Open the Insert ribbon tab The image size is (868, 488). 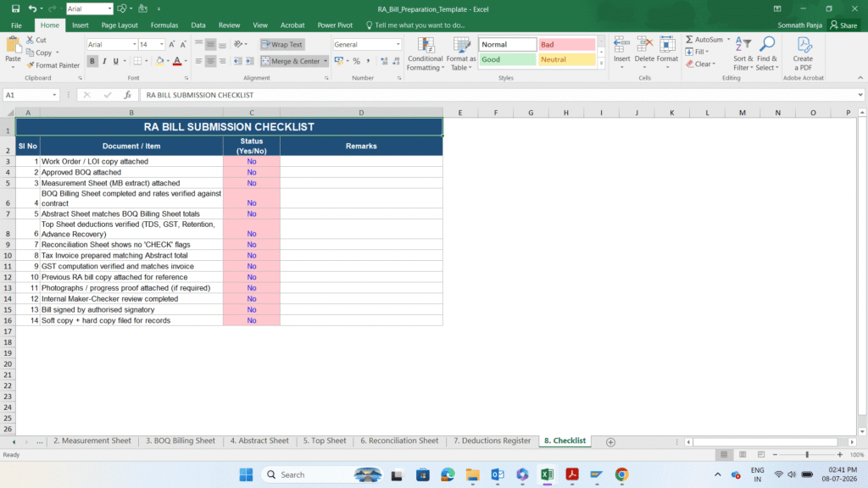81,25
